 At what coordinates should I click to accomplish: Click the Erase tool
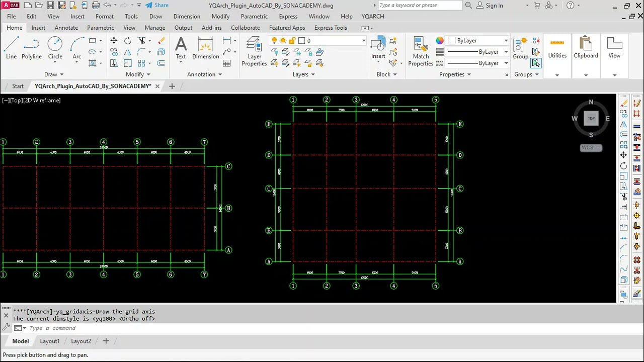coord(161,41)
